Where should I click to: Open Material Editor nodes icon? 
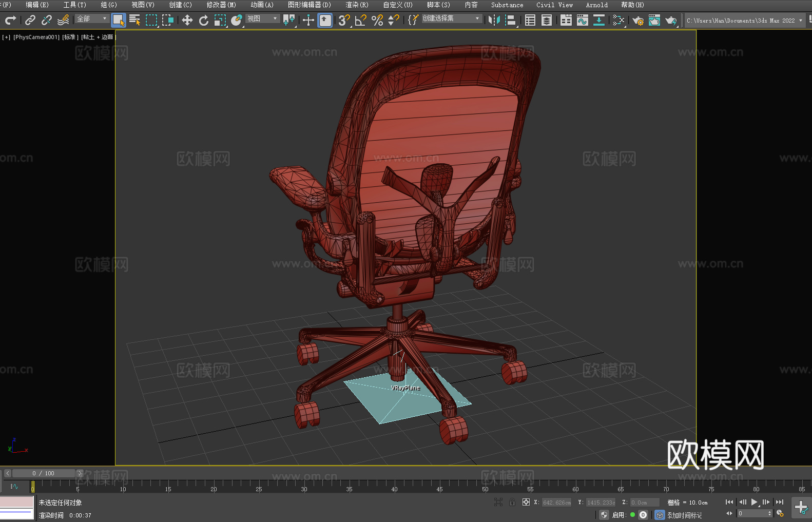618,20
